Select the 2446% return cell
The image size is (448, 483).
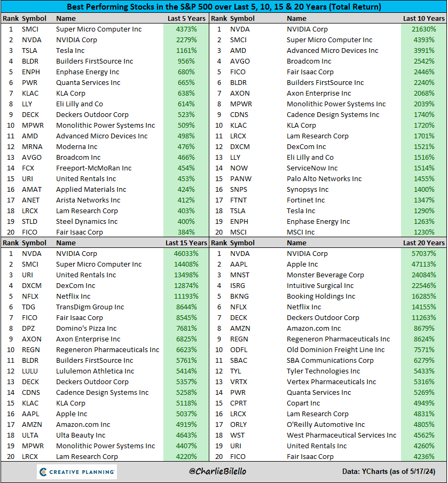tap(423, 72)
